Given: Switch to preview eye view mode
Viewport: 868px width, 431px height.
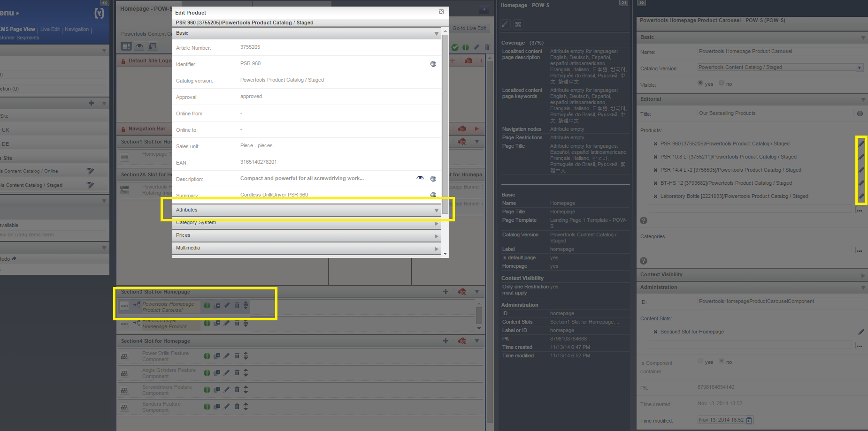Looking at the screenshot, I should pyautogui.click(x=139, y=46).
